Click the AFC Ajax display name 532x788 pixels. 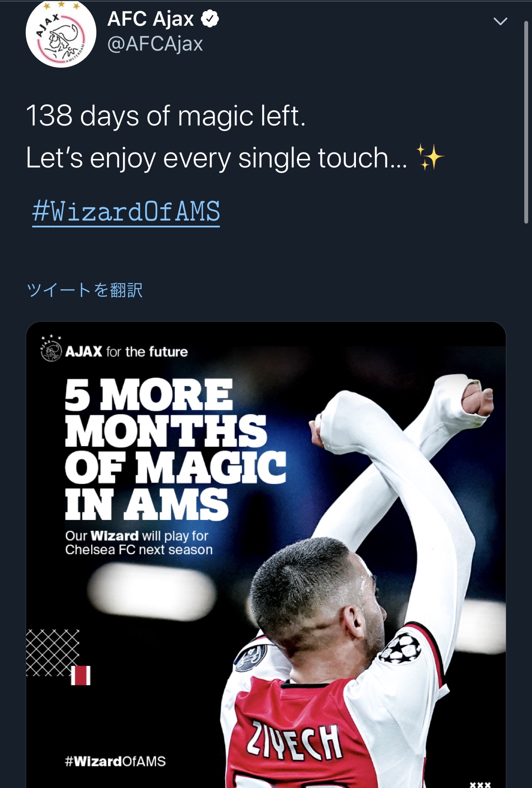[151, 19]
